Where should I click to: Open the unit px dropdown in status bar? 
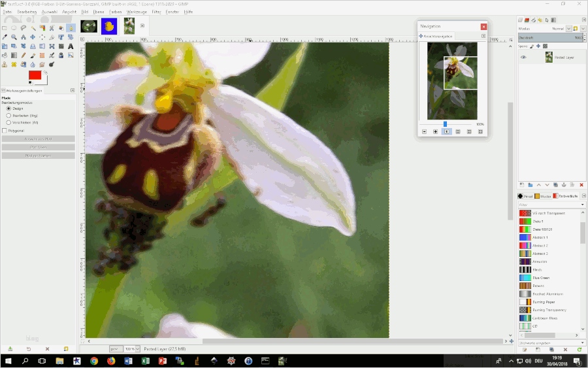116,349
